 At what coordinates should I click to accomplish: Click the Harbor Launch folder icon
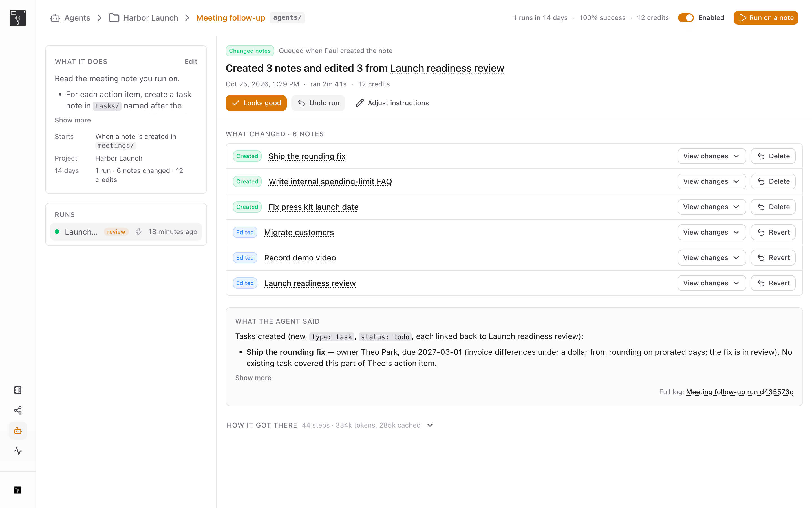pyautogui.click(x=114, y=18)
